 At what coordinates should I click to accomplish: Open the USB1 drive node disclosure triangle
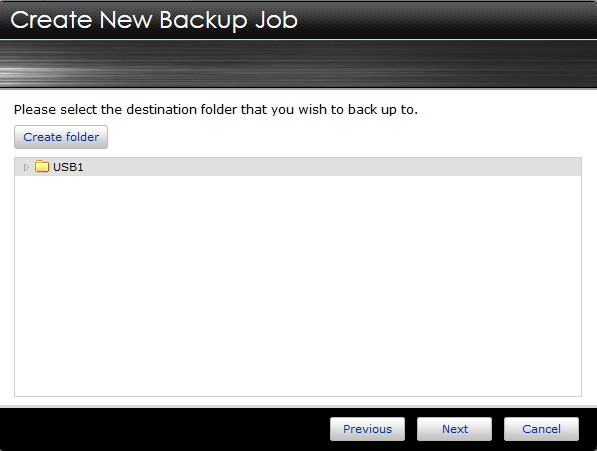[x=26, y=167]
